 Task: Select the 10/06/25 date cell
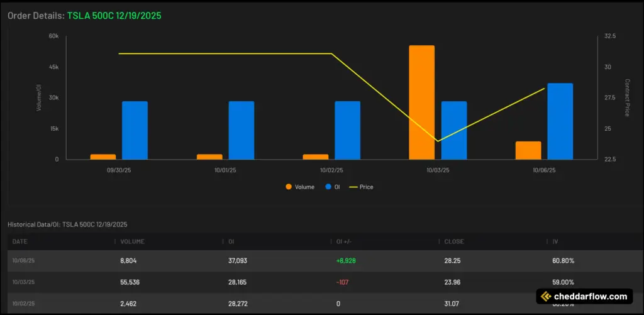coord(23,261)
